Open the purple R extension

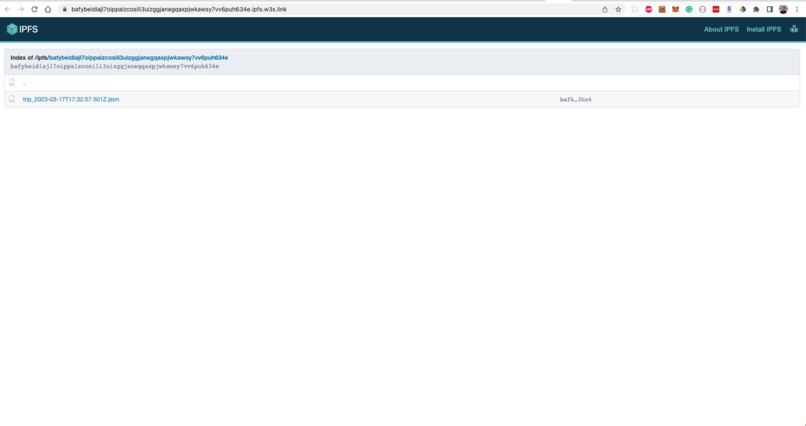click(x=729, y=9)
